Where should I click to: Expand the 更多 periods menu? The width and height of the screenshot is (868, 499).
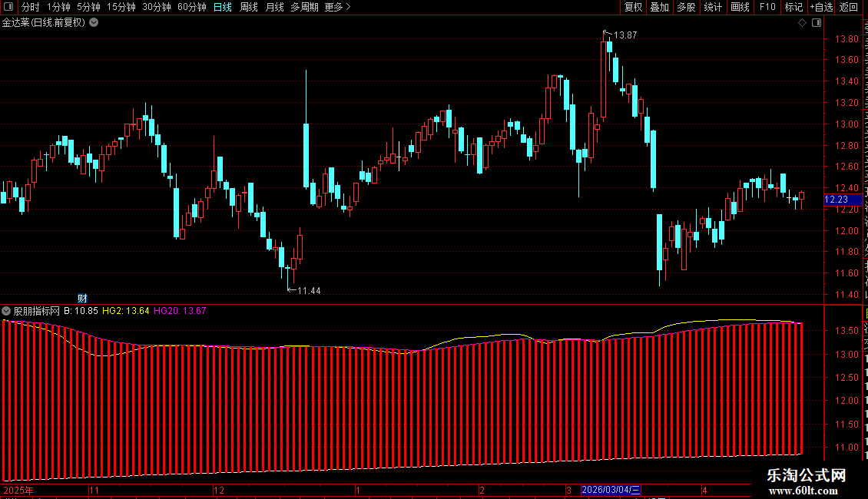pos(337,7)
